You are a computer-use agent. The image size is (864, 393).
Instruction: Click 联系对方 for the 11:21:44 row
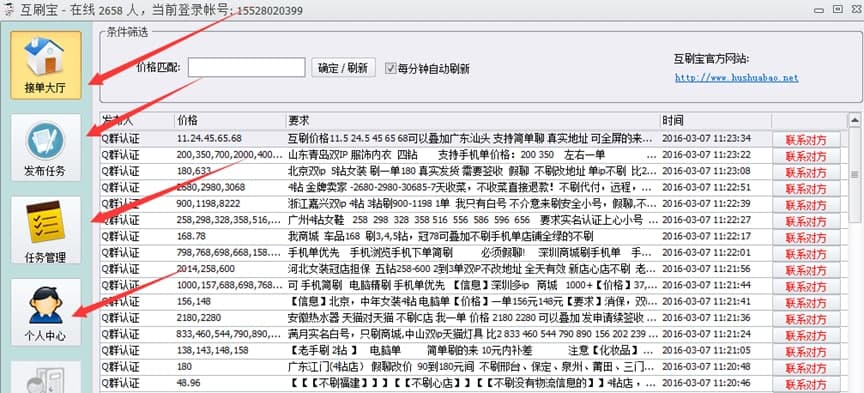[806, 287]
